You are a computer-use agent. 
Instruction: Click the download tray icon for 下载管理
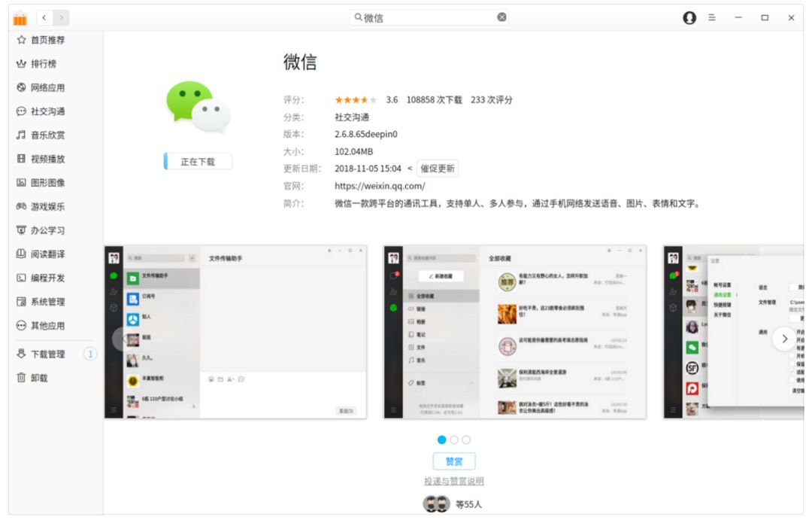(x=21, y=354)
